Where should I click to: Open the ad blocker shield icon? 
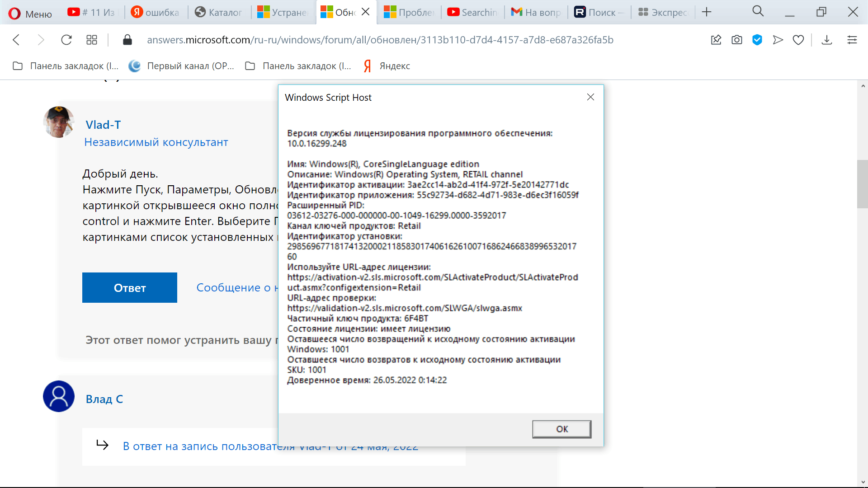point(757,40)
